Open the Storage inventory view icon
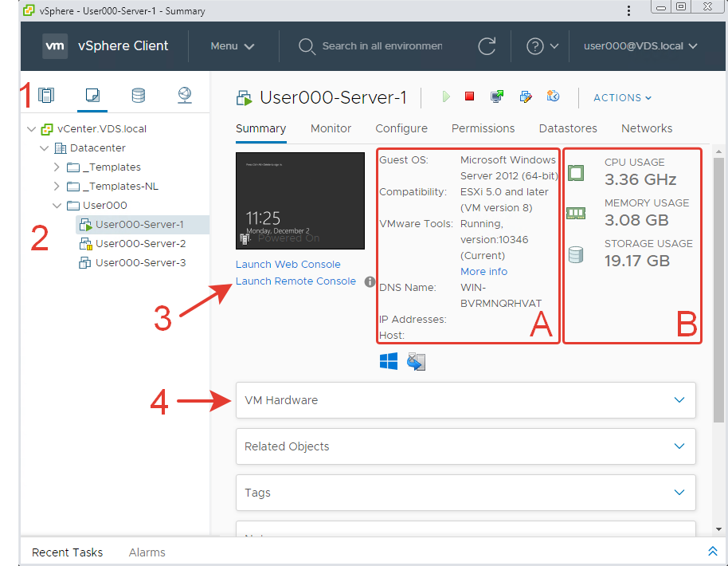 point(139,95)
